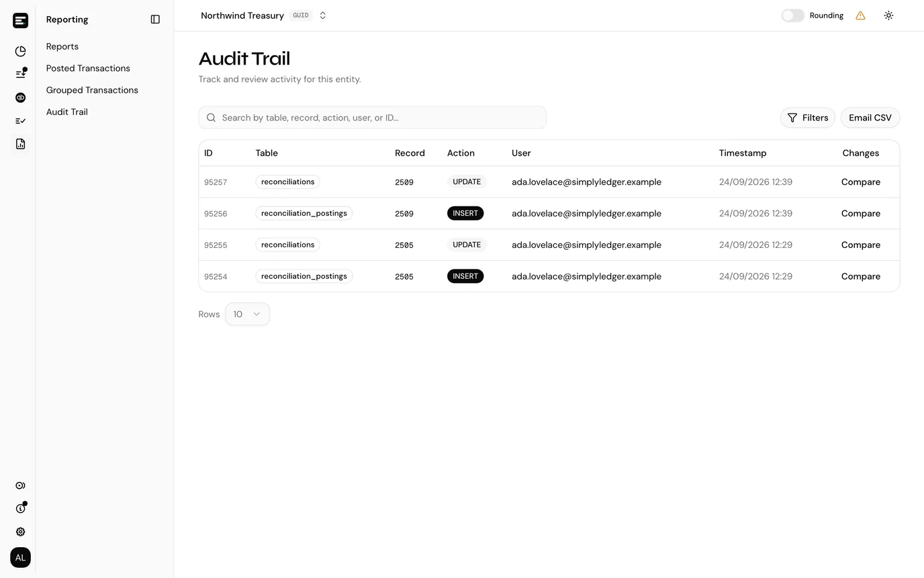Open the QuickBooks integration icon
The height and width of the screenshot is (578, 924).
click(x=20, y=97)
